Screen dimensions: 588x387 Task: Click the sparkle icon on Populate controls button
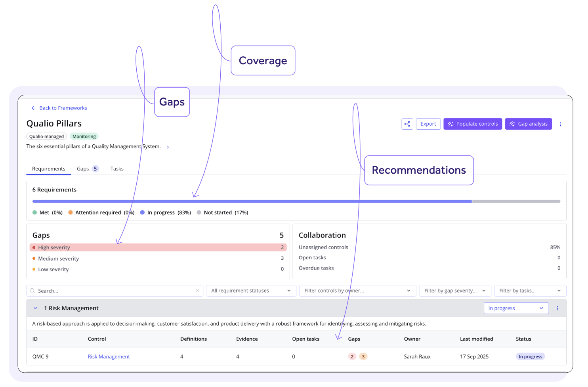coord(450,124)
